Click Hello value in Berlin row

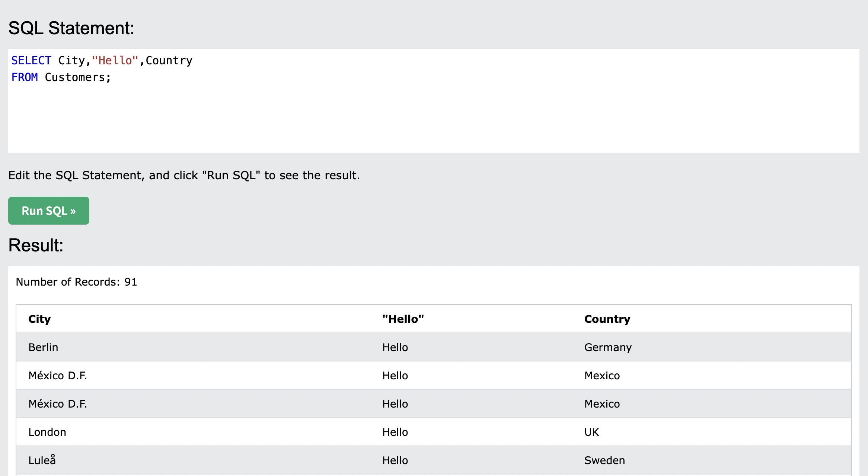[395, 347]
